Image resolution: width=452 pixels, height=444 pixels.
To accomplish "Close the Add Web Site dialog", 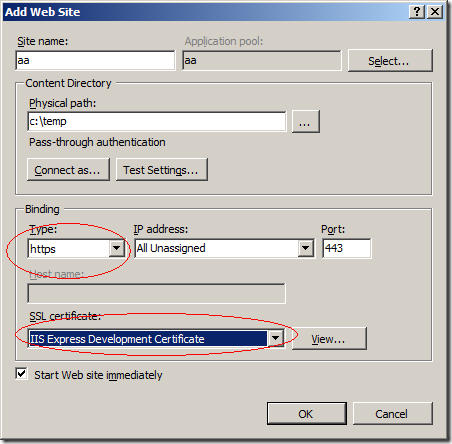I will [435, 12].
